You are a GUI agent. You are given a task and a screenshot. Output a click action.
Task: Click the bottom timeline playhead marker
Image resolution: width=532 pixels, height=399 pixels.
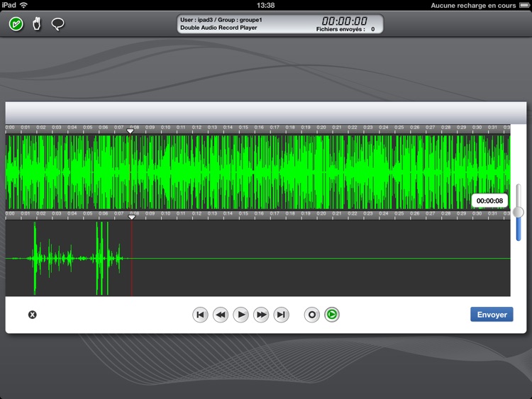(x=132, y=217)
